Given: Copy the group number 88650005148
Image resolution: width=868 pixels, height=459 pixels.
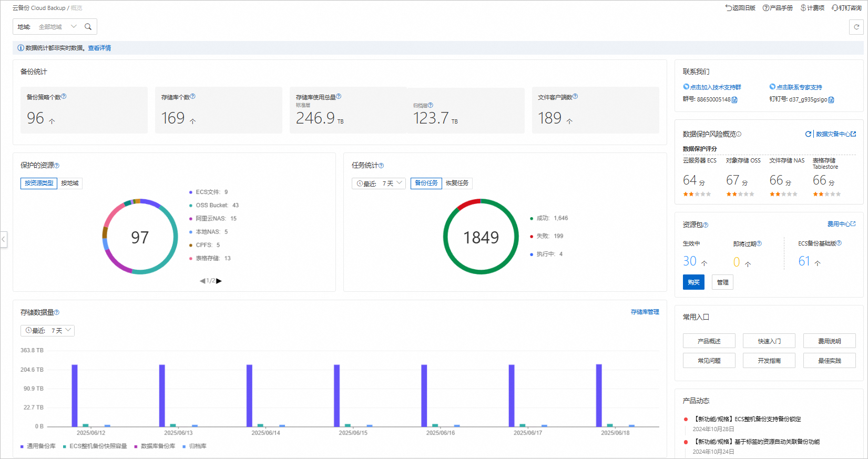Looking at the screenshot, I should [734, 100].
